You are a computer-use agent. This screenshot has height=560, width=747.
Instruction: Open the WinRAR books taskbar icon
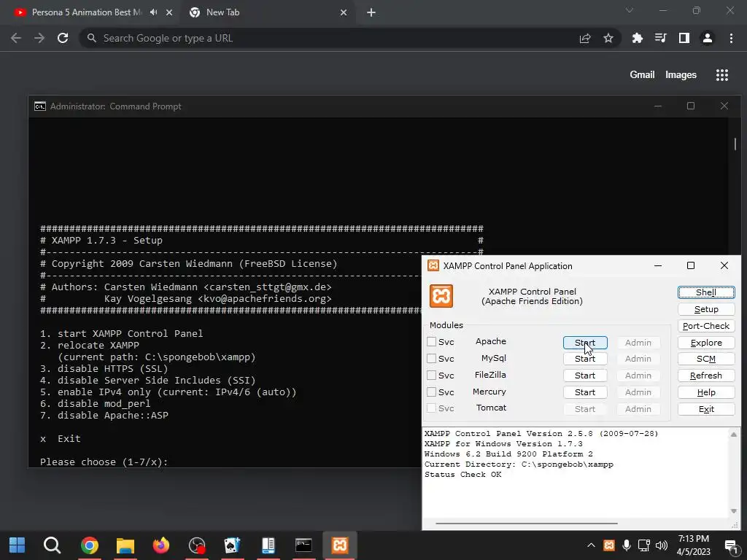coord(268,545)
